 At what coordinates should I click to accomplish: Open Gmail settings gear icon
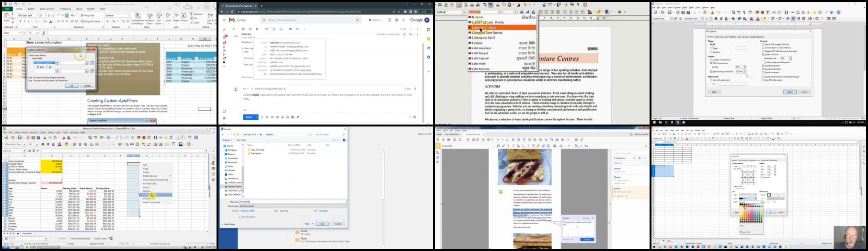coord(397,20)
